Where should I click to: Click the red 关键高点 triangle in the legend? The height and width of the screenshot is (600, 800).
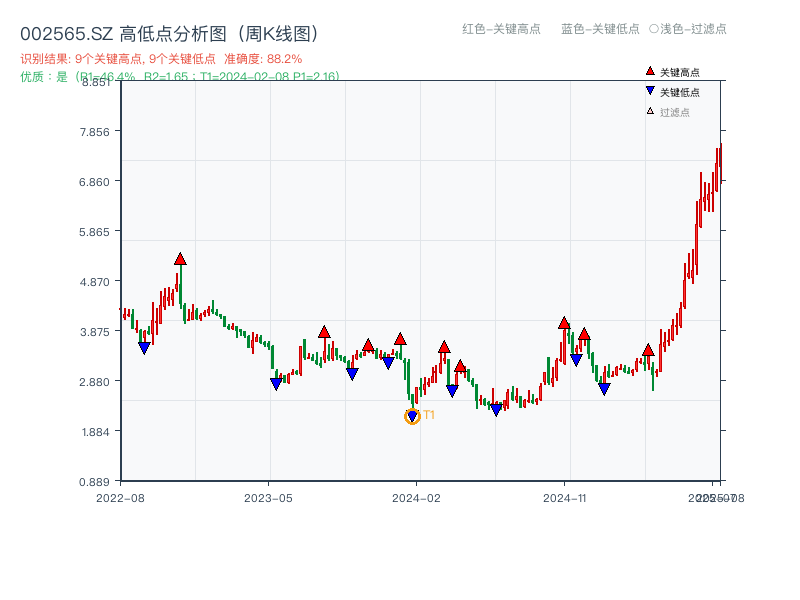(x=650, y=71)
